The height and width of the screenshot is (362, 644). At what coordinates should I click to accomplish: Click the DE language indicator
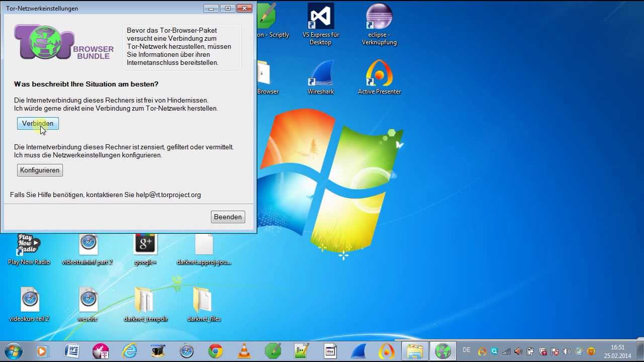point(466,350)
